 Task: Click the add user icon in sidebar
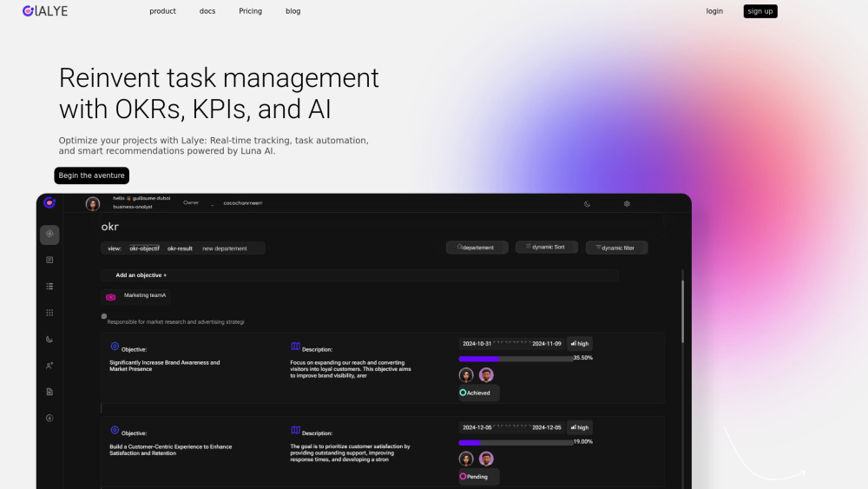coord(49,366)
